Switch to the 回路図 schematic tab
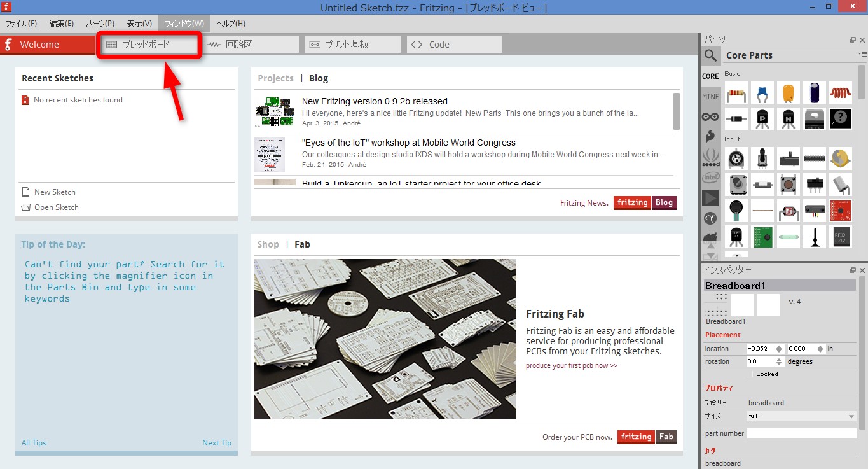Image resolution: width=868 pixels, height=469 pixels. (251, 45)
